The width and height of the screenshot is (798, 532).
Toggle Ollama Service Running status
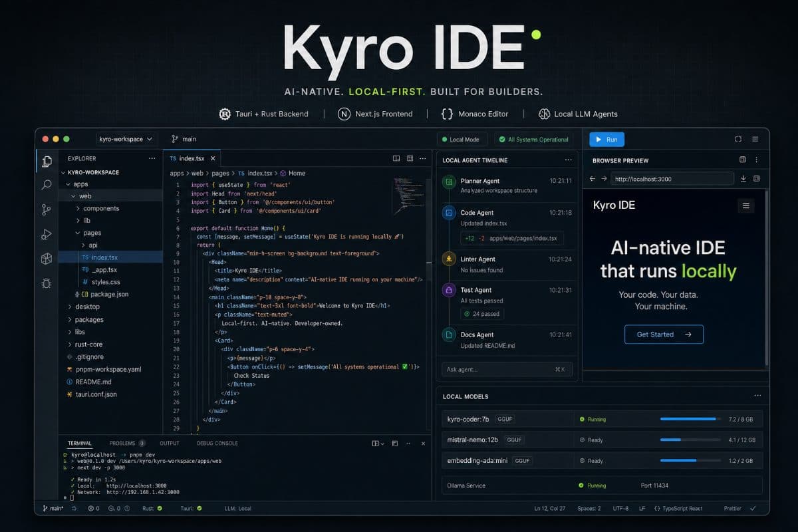[593, 485]
